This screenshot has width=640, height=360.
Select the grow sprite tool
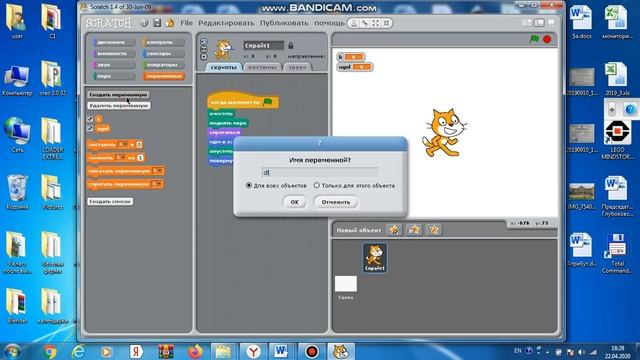tap(376, 23)
